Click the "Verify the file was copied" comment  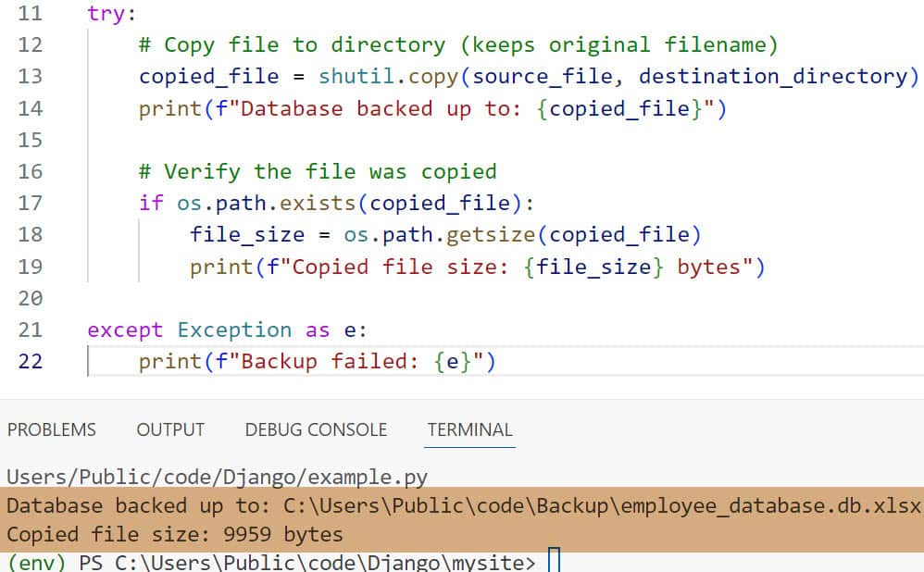pyautogui.click(x=317, y=171)
